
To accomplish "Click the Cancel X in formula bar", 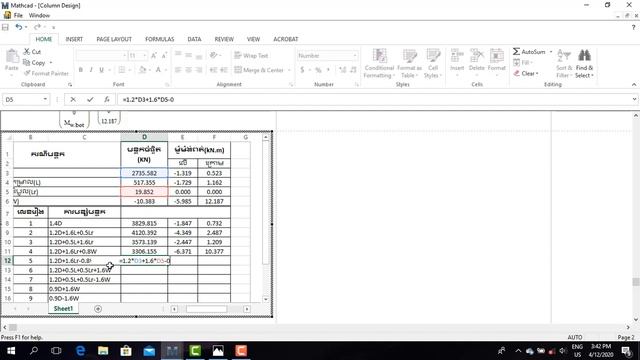I will click(x=73, y=99).
